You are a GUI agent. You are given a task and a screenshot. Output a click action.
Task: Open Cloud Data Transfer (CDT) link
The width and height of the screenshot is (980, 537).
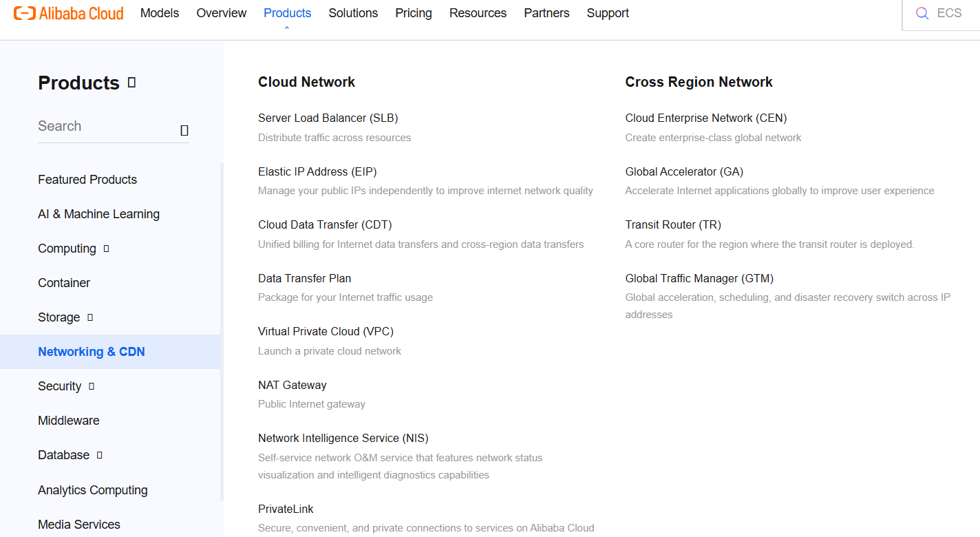(x=325, y=225)
